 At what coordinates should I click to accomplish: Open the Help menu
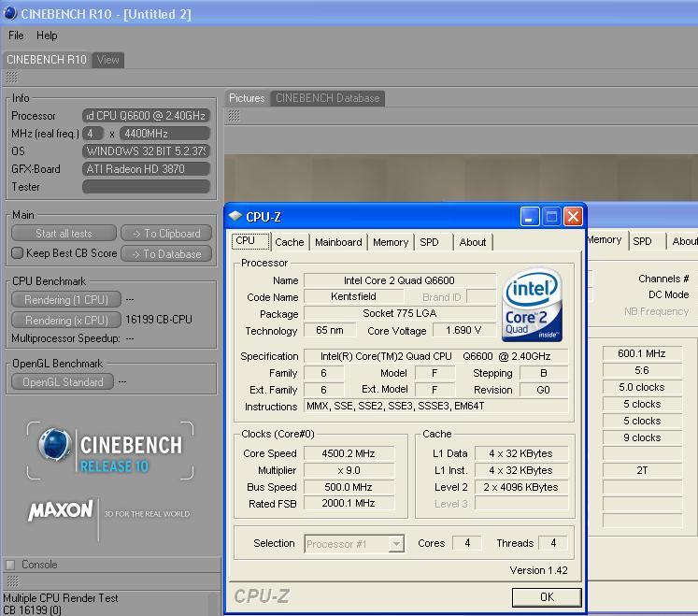point(47,36)
